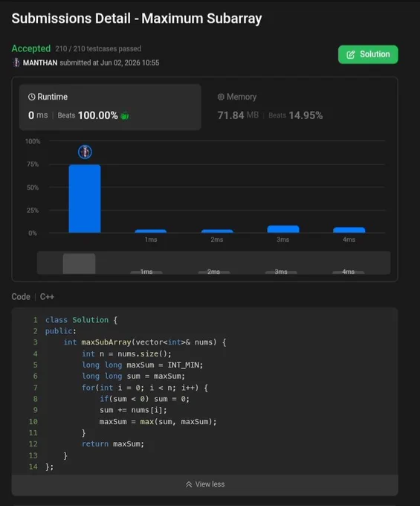Click the 3ms marker in the minimap strip

(x=281, y=272)
